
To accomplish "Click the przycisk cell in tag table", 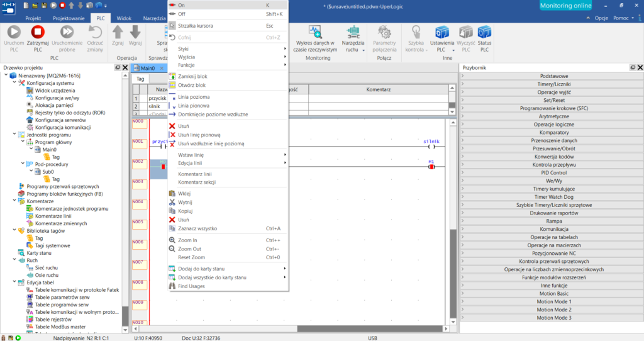I will pos(157,98).
